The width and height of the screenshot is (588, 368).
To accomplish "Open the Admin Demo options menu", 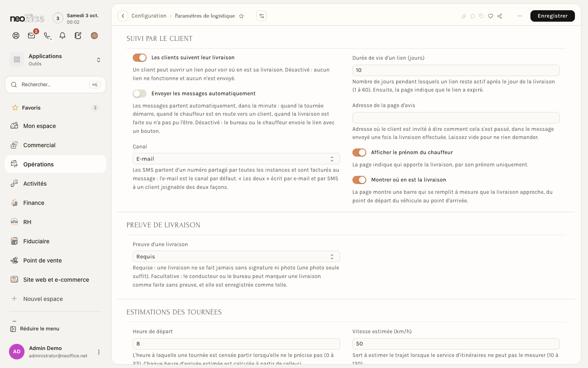I will [x=98, y=352].
